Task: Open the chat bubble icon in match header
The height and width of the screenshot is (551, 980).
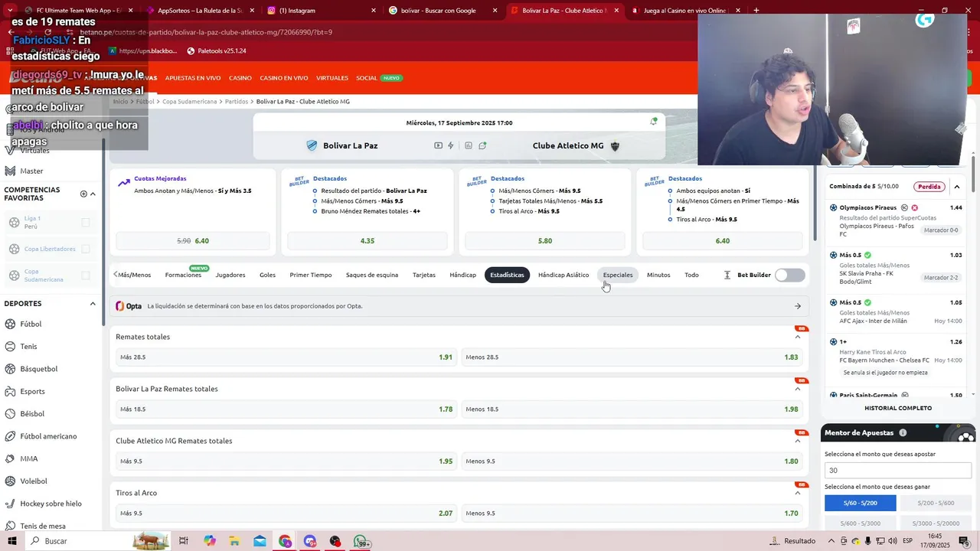Action: pyautogui.click(x=482, y=145)
